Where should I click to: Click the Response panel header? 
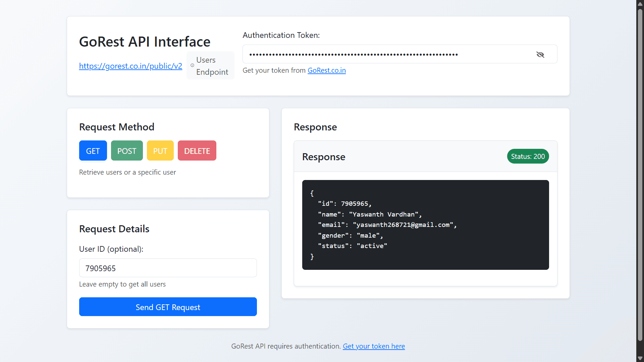tap(323, 157)
